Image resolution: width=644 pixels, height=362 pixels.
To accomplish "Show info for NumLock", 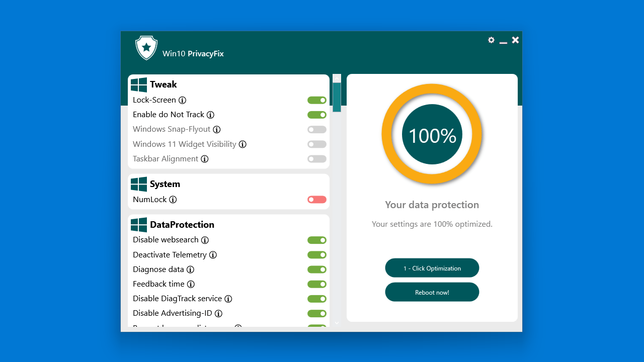I will click(x=173, y=200).
